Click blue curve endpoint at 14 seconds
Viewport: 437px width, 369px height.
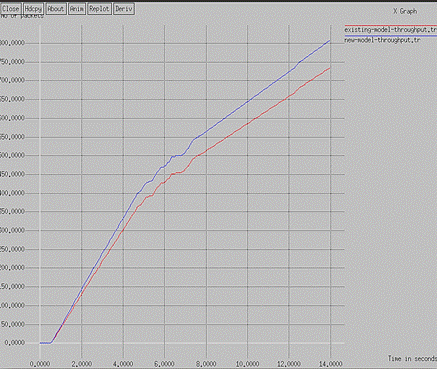pyautogui.click(x=330, y=41)
